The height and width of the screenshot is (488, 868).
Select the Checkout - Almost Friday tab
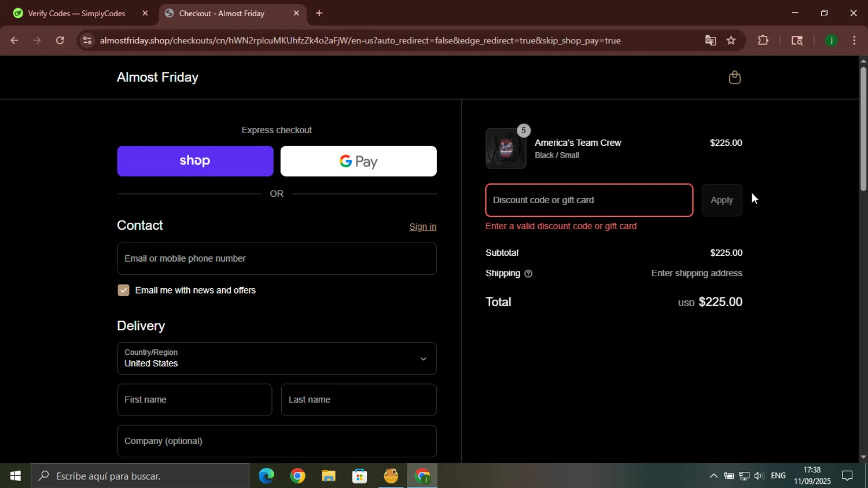(x=231, y=13)
